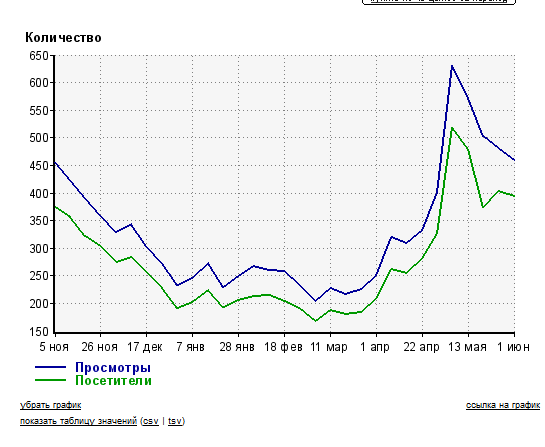The image size is (545, 447).
Task: Download data via the csv link
Action: (x=151, y=421)
